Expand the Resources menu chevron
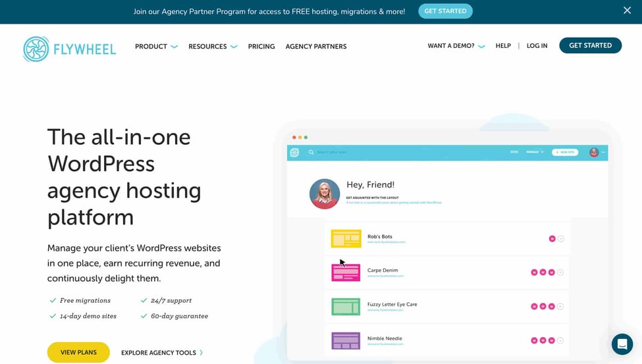642x364 pixels. click(x=234, y=47)
